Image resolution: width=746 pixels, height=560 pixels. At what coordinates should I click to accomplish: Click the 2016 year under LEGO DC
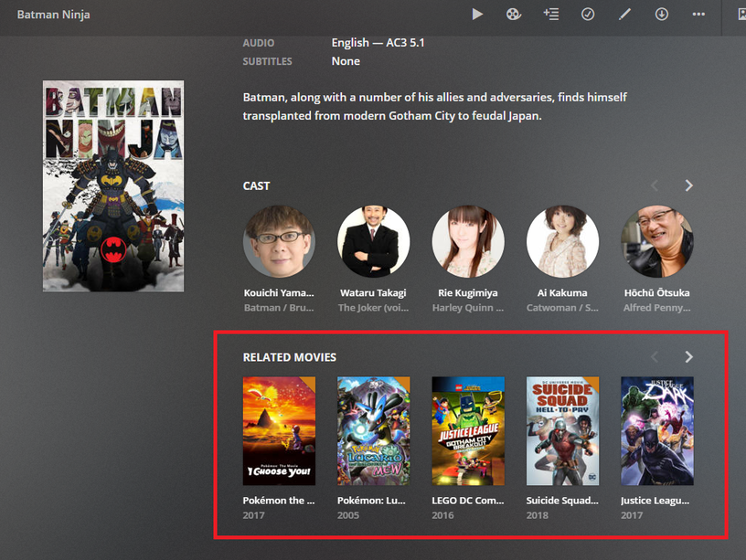442,515
